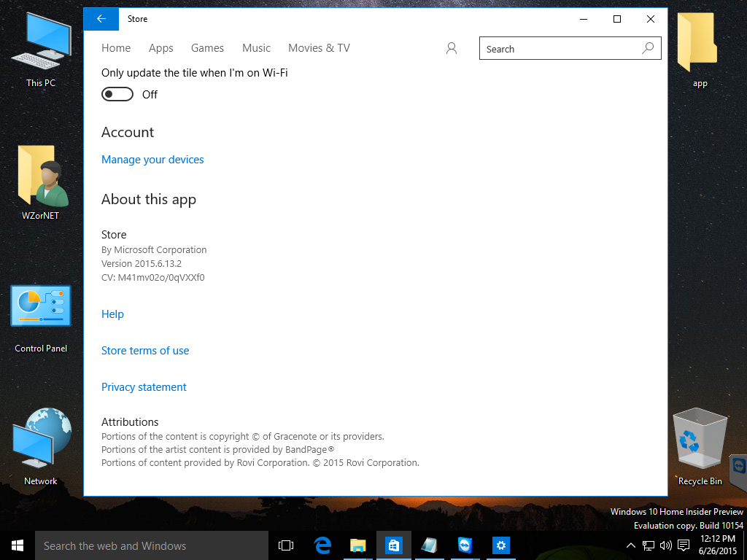Click the taskbar Search the web and Windows box
This screenshot has height=560, width=747.
152,545
